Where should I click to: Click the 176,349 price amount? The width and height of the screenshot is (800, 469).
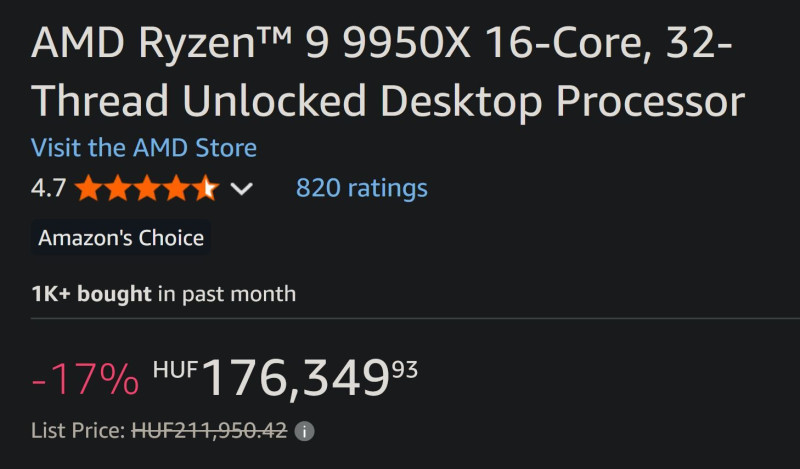click(x=296, y=377)
